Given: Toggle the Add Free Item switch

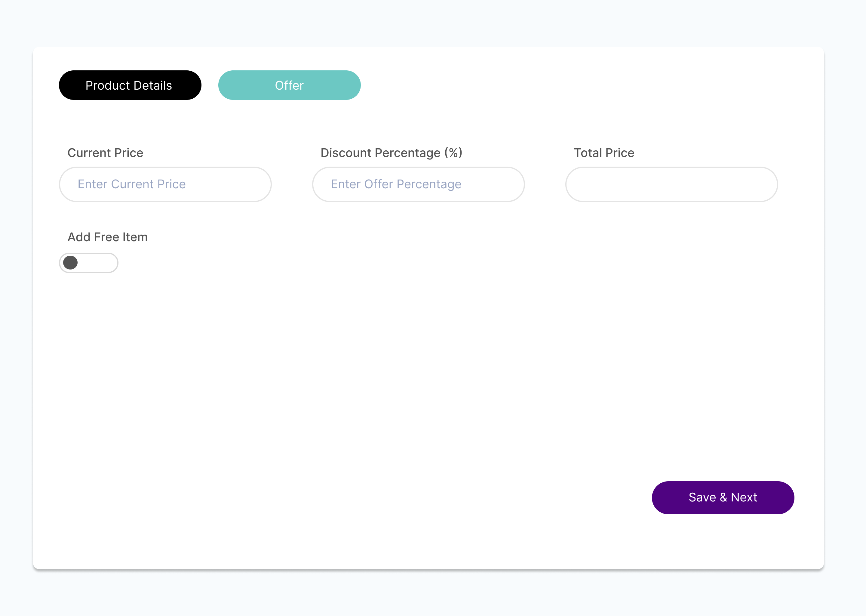Looking at the screenshot, I should coord(88,263).
